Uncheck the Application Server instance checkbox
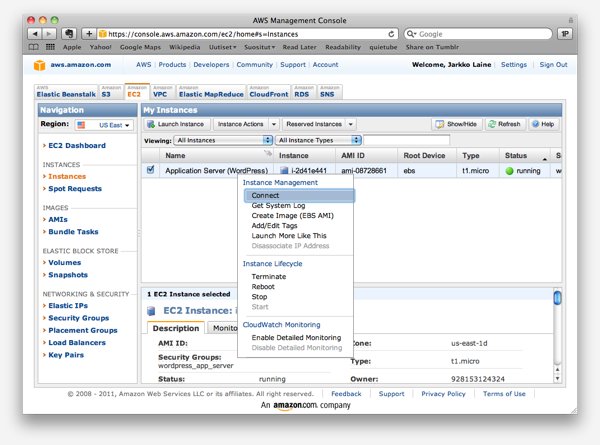This screenshot has width=600, height=445. 151,171
